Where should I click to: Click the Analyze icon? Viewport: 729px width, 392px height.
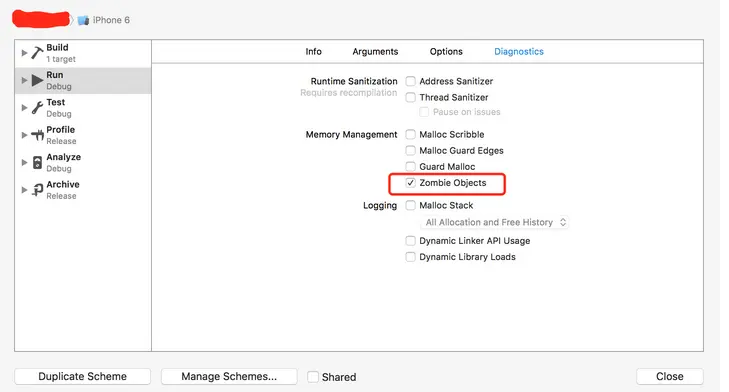point(37,162)
